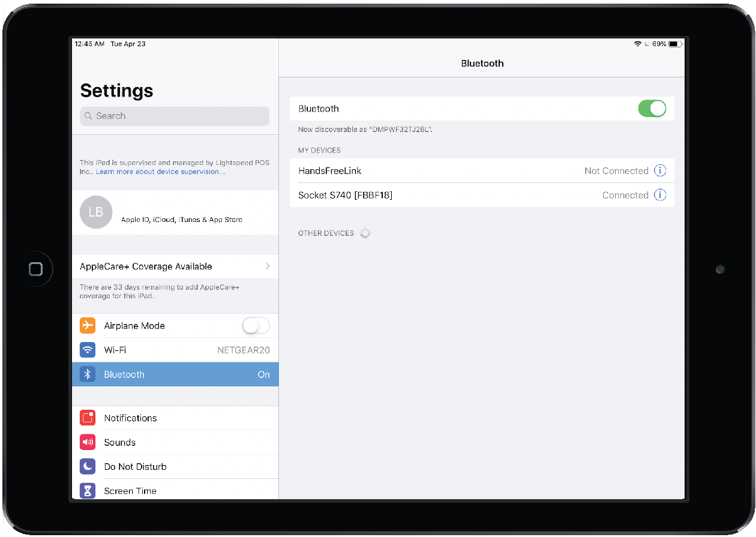Open info for Socket S740 device
Screen dimensions: 756x537
coord(659,195)
